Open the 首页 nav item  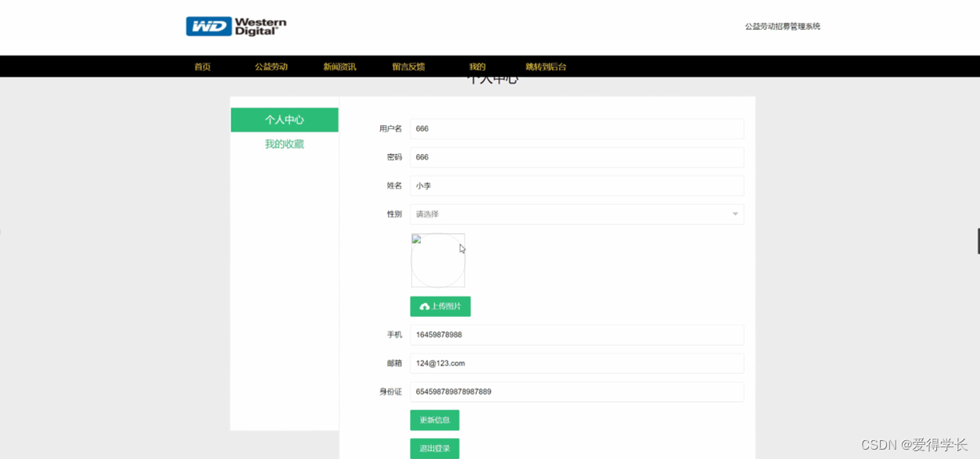coord(203,66)
